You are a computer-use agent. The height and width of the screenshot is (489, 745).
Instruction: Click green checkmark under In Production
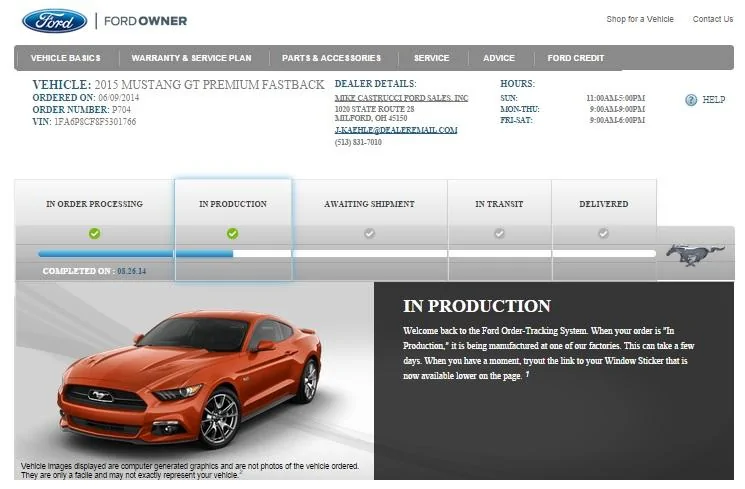[x=232, y=233]
